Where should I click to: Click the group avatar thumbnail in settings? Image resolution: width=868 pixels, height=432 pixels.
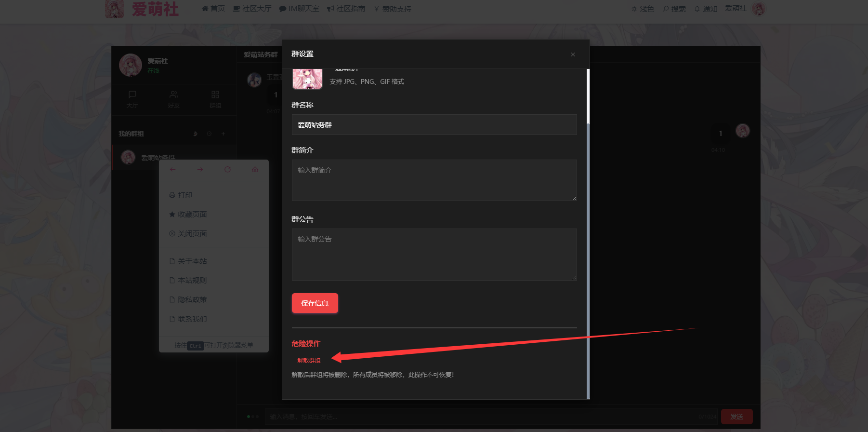(x=307, y=79)
